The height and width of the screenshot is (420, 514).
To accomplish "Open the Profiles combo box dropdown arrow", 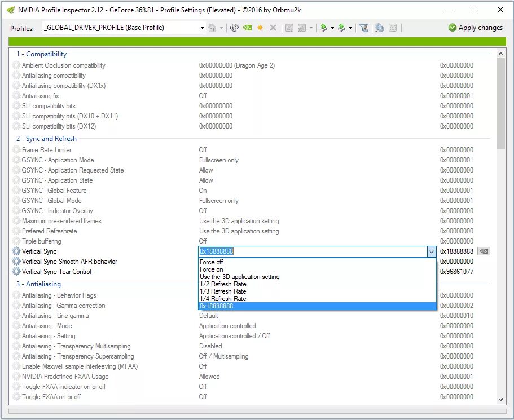I will coord(202,28).
